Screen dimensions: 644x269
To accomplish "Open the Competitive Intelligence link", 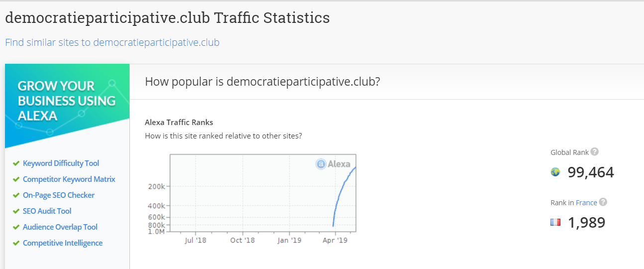I will point(62,243).
